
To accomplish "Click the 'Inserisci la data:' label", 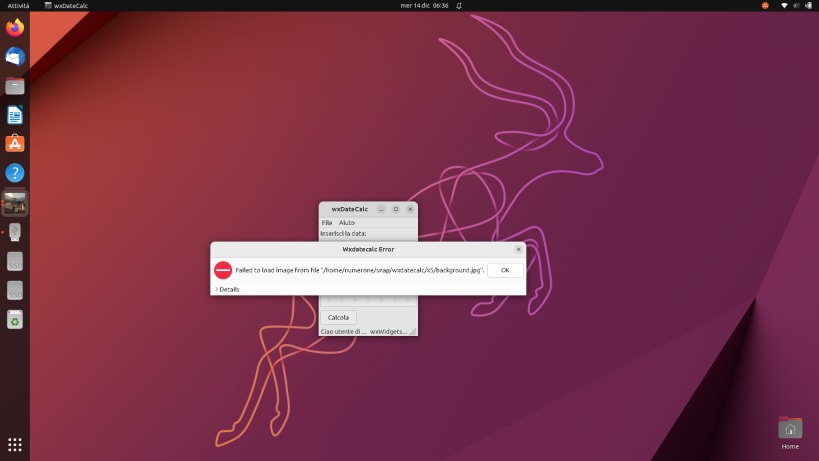I will 343,233.
